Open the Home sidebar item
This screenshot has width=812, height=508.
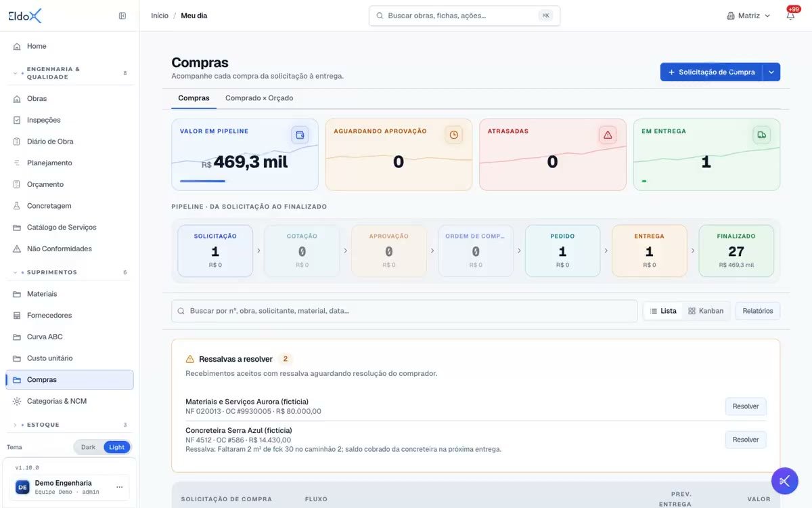tap(70, 46)
